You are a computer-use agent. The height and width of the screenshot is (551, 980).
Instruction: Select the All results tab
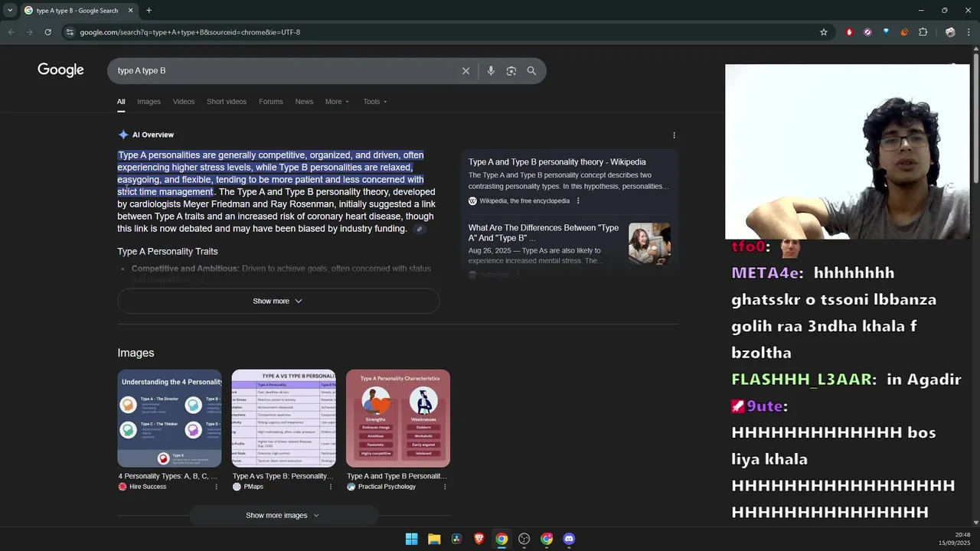tap(121, 102)
